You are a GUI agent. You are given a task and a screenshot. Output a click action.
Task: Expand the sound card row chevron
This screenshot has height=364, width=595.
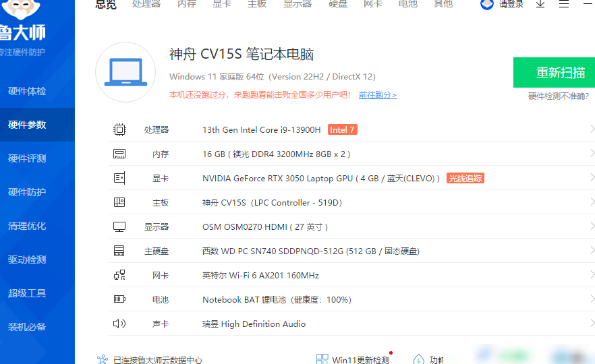click(592, 323)
